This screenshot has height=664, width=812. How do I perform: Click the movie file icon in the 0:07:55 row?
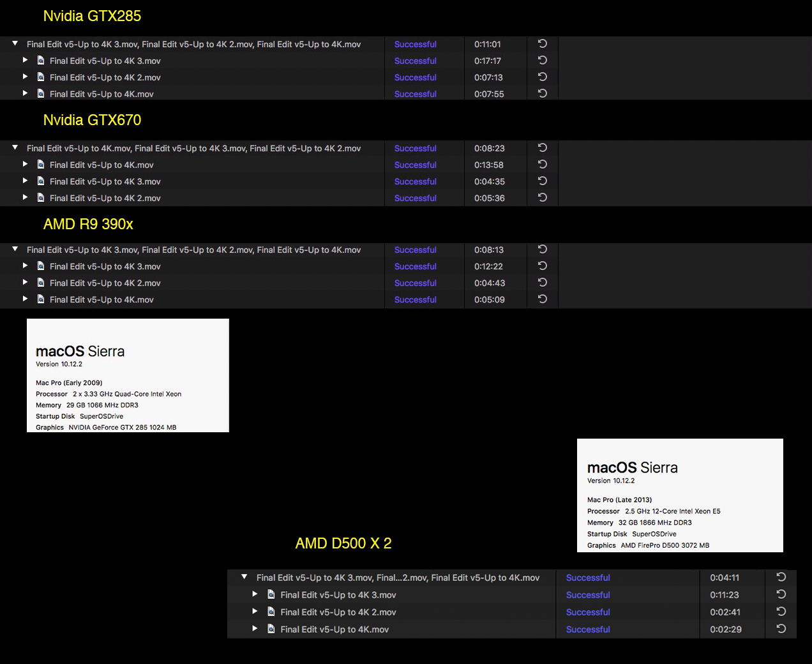[x=41, y=93]
